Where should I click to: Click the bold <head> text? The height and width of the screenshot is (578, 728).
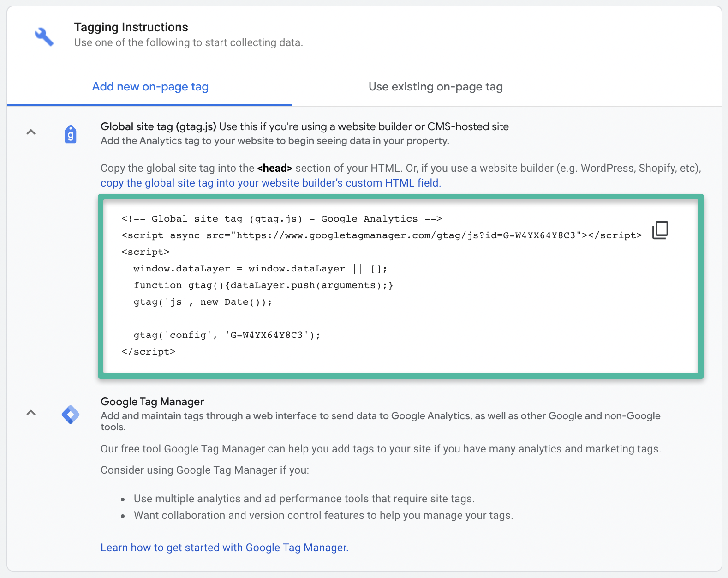[275, 168]
